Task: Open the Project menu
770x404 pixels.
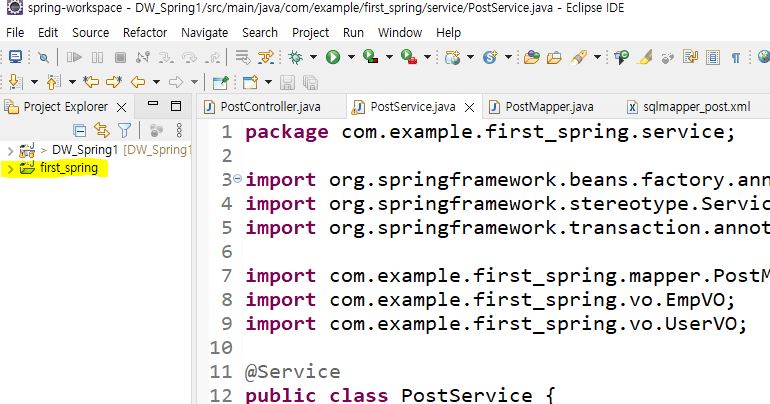Action: coord(310,33)
